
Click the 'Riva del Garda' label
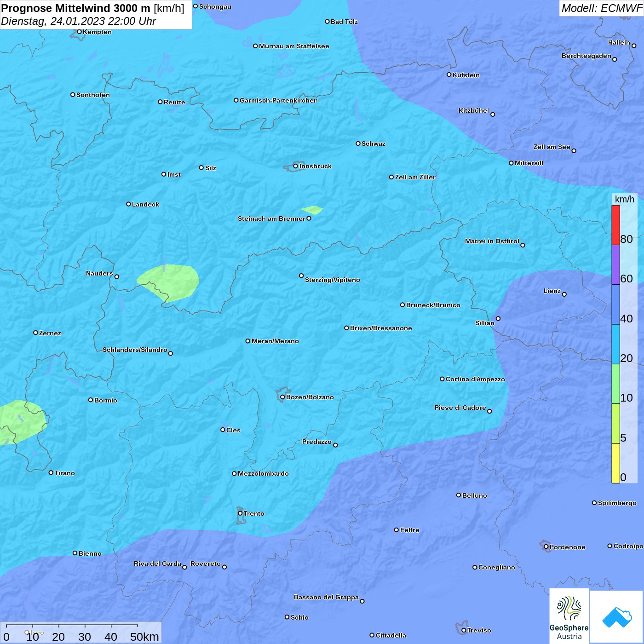point(157,563)
